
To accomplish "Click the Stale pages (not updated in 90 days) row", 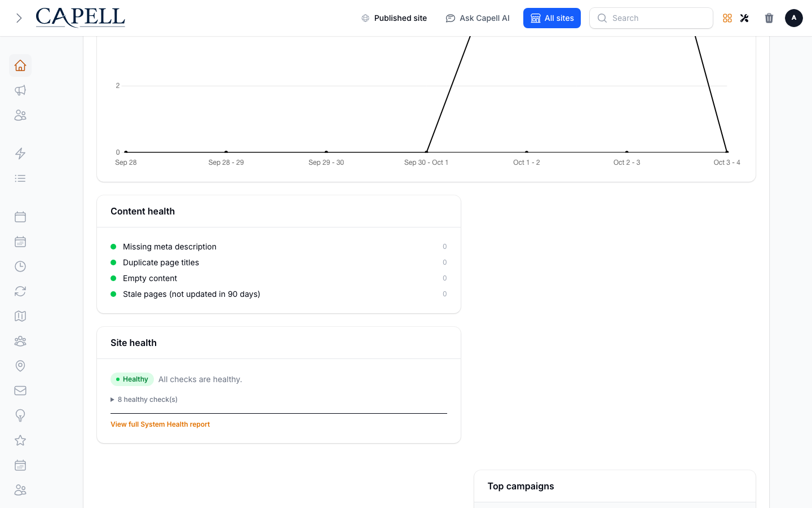I will pyautogui.click(x=279, y=294).
